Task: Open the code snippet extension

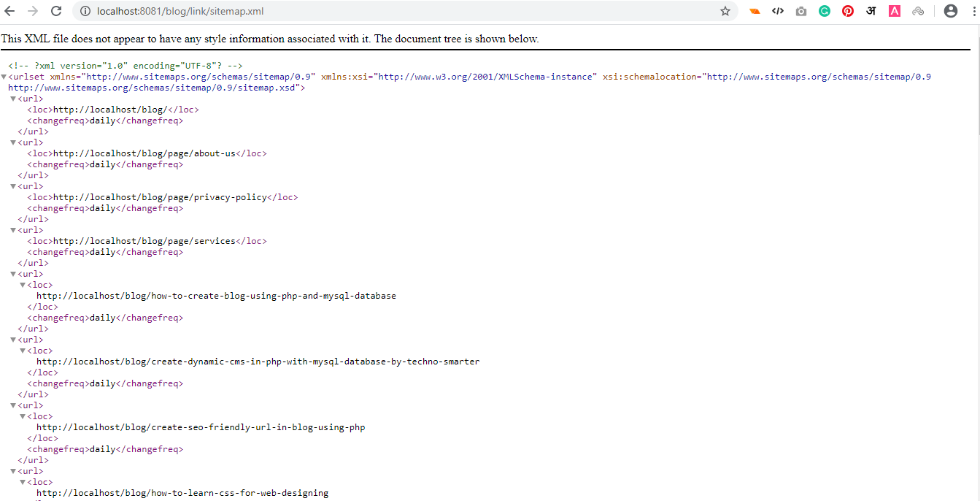Action: 778,11
